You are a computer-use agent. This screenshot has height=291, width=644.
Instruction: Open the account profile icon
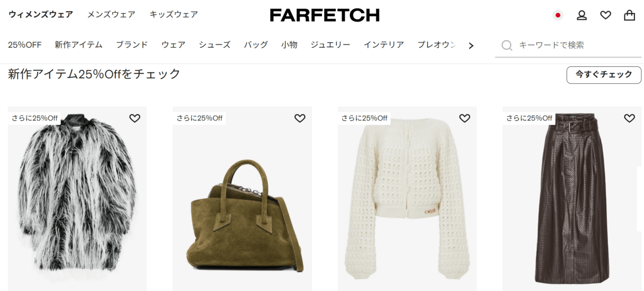(x=582, y=15)
